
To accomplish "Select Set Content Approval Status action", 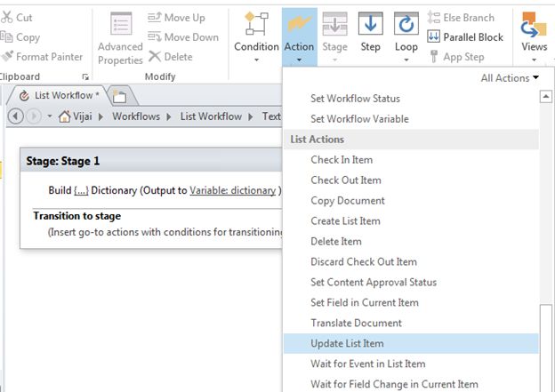I will point(411,283).
